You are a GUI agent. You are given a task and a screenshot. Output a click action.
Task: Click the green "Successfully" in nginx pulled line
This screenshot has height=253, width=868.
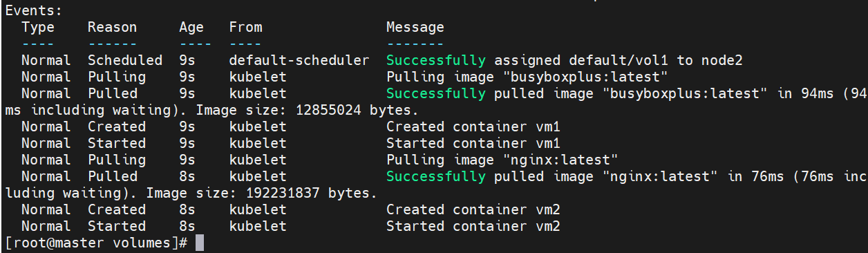coord(435,177)
